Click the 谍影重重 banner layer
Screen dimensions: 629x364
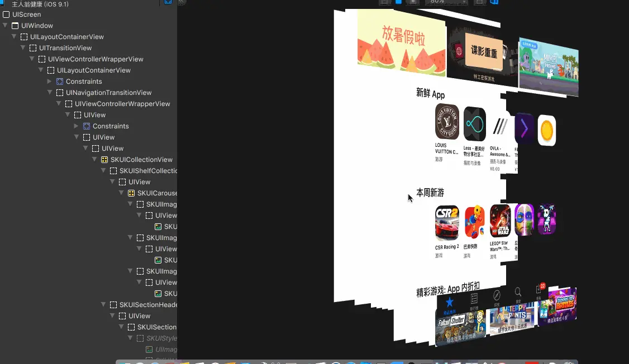click(x=483, y=56)
